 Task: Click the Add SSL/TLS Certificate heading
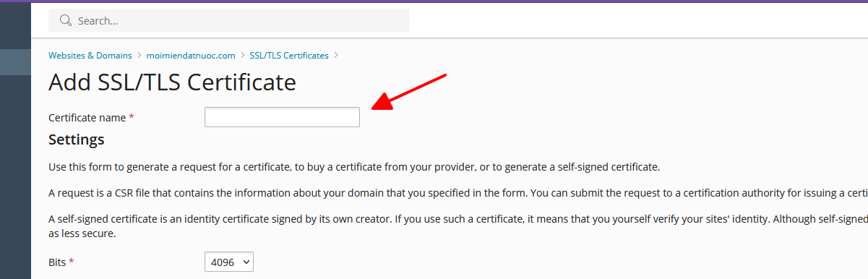tap(172, 82)
